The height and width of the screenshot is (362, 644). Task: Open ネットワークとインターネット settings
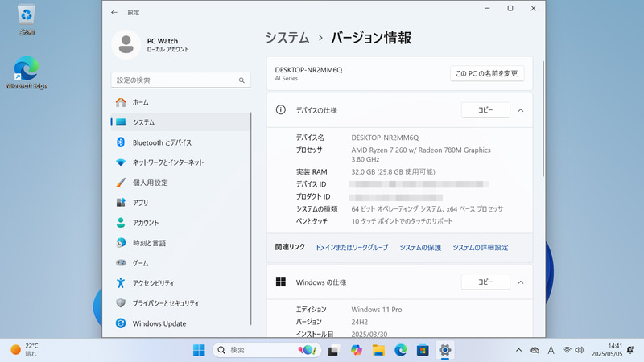click(180, 162)
